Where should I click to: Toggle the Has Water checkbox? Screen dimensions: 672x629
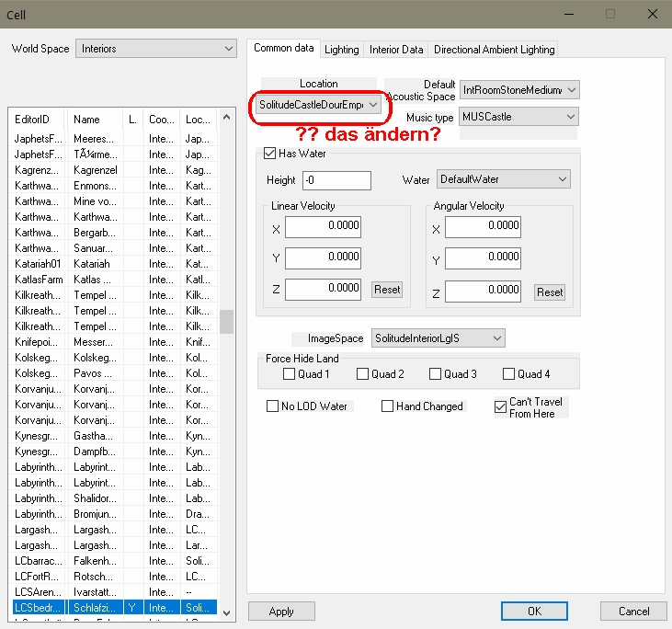[x=270, y=154]
